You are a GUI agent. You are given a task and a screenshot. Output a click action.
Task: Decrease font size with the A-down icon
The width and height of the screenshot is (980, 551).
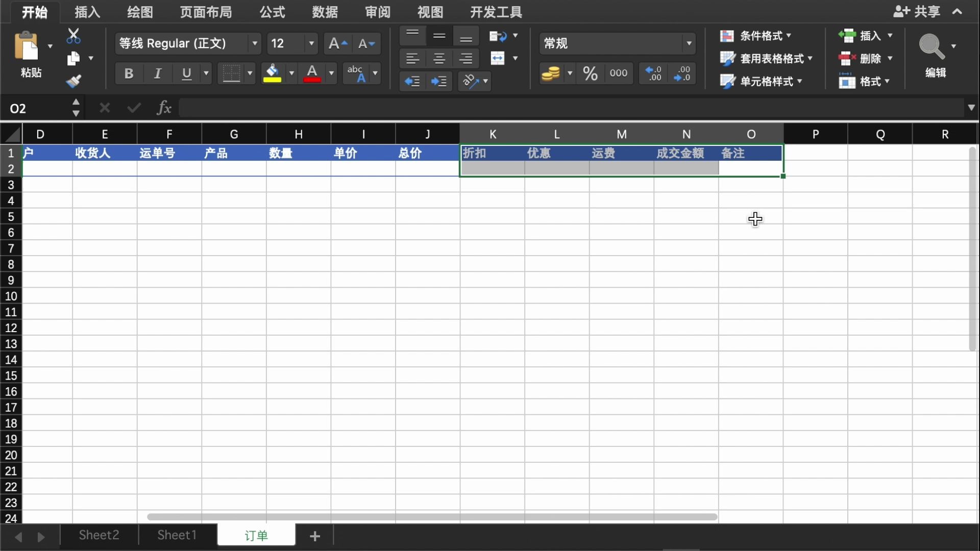point(366,43)
